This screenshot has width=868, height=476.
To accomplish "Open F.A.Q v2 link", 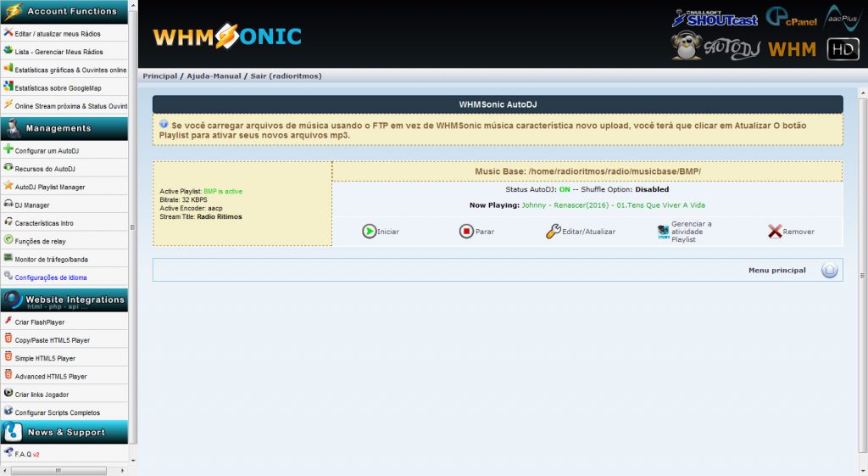I will pos(26,455).
